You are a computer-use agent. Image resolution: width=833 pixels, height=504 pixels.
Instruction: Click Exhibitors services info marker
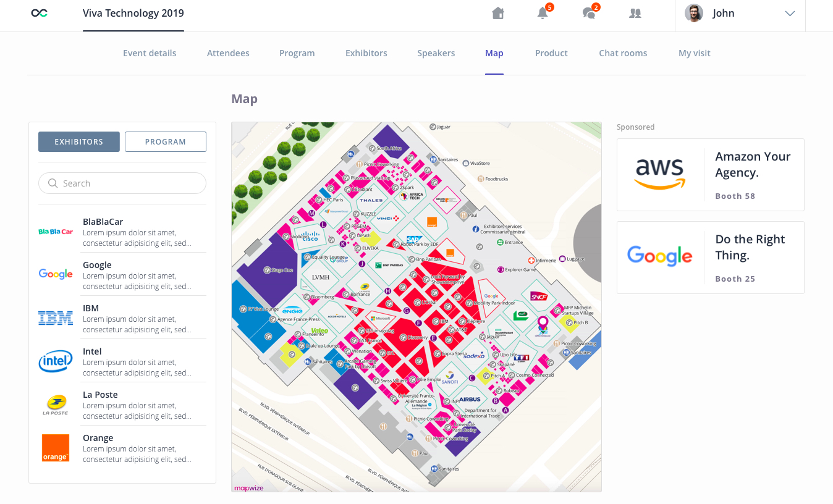pos(476,229)
